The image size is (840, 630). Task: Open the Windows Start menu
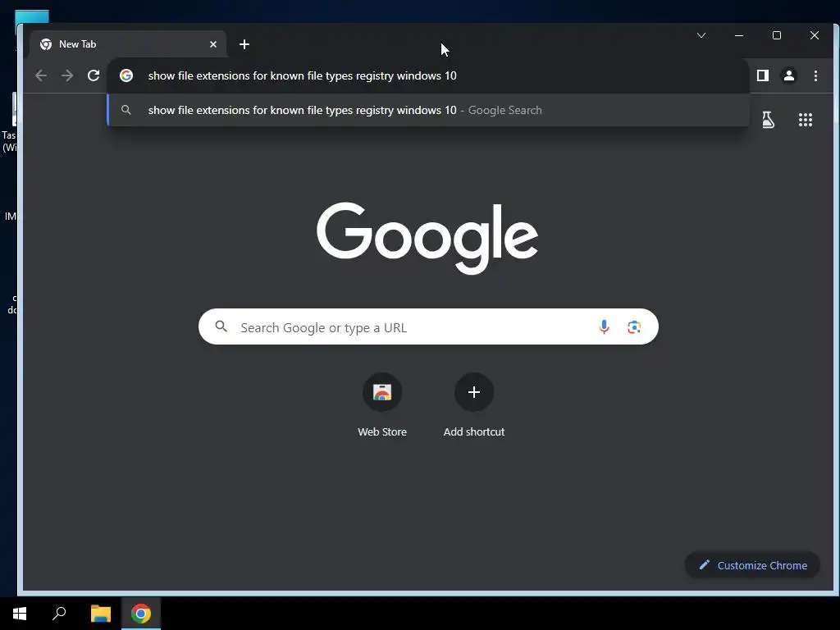tap(20, 614)
